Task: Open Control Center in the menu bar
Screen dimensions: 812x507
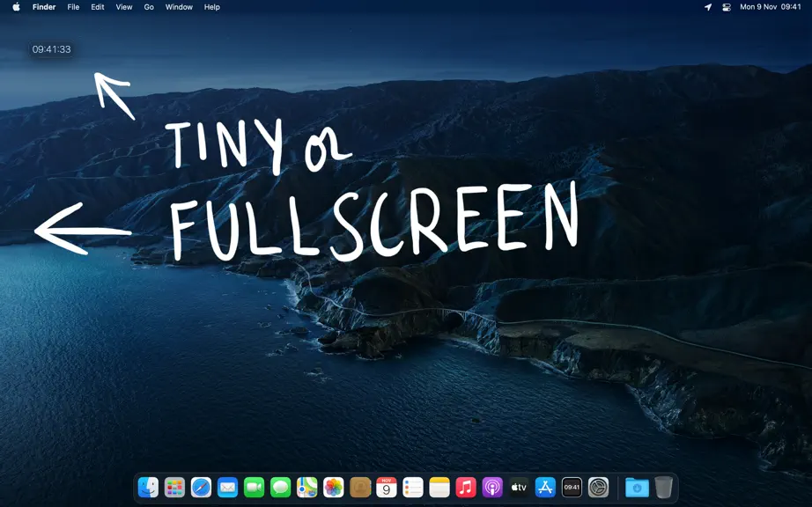Action: click(727, 7)
